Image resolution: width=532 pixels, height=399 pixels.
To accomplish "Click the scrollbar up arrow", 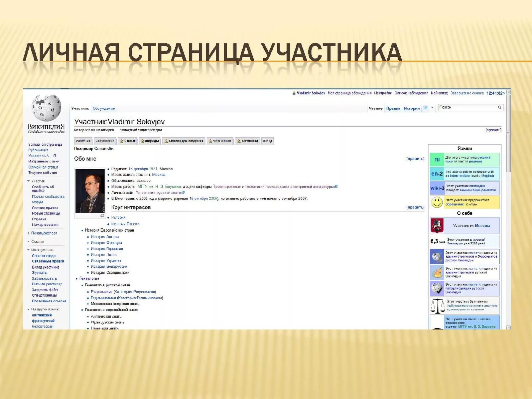I will (508, 92).
